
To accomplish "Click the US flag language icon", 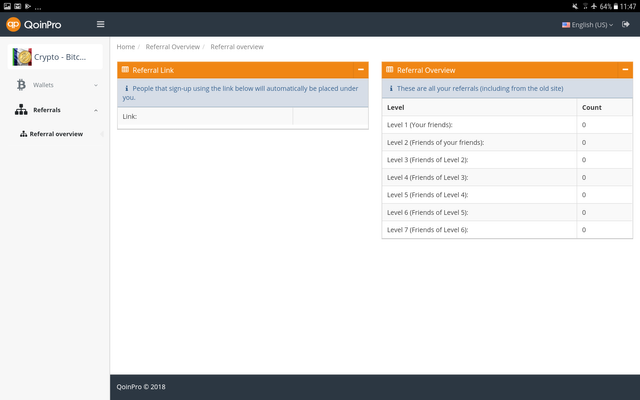I will (x=566, y=25).
